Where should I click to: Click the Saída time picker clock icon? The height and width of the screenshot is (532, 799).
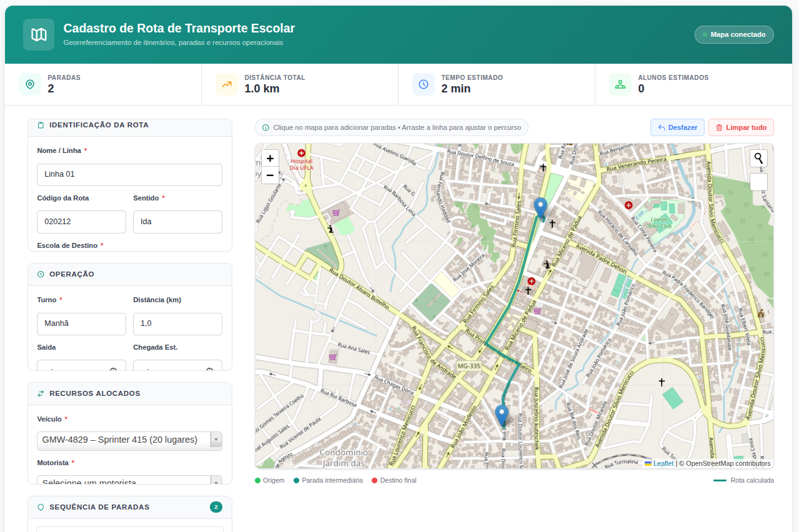pos(114,371)
